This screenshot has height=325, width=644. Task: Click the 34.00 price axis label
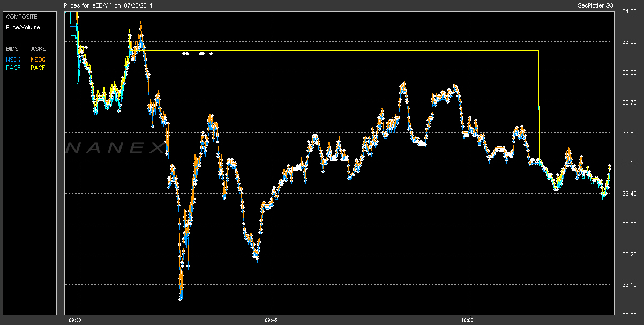tap(630, 12)
